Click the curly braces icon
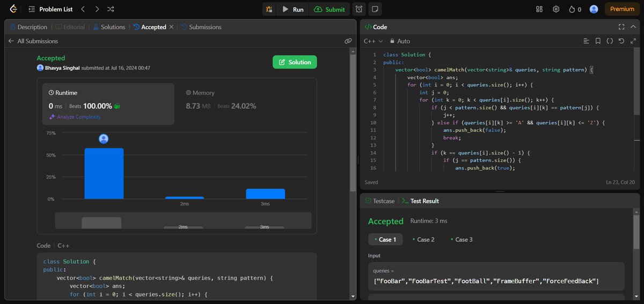The width and height of the screenshot is (644, 304). tap(610, 41)
